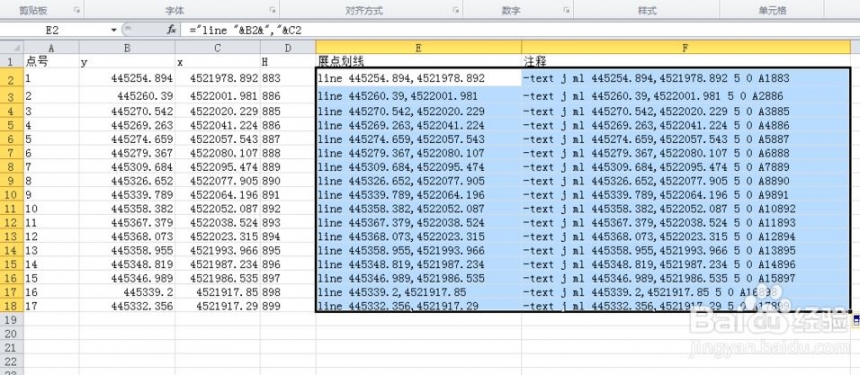Select row 18 header
Screen dimensions: 860x375
[x=12, y=305]
